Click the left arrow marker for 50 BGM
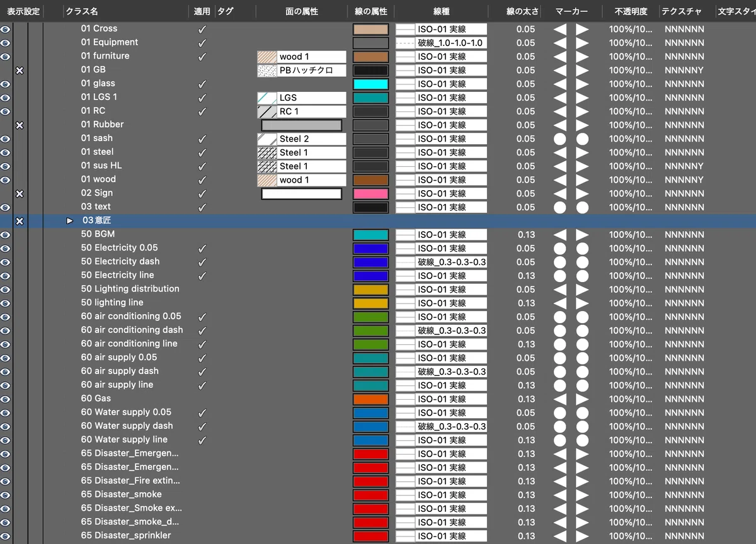 [x=559, y=235]
